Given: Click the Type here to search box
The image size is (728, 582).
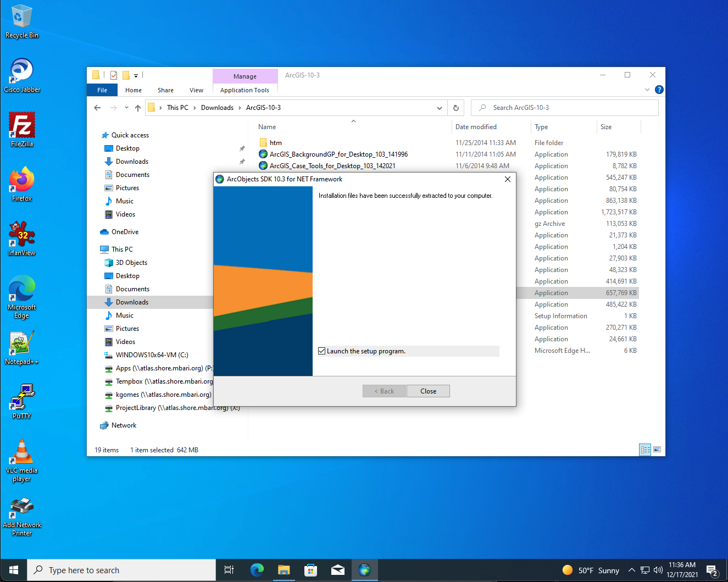Looking at the screenshot, I should [121, 570].
